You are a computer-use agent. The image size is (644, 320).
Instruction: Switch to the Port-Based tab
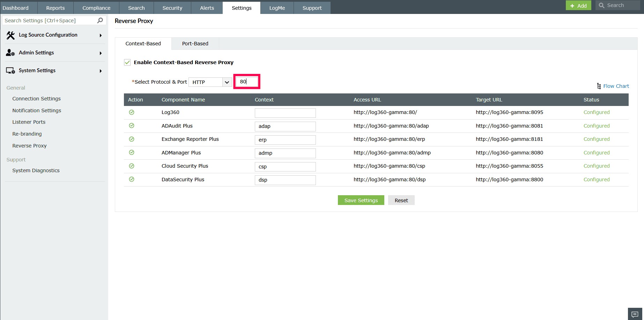[x=195, y=44]
